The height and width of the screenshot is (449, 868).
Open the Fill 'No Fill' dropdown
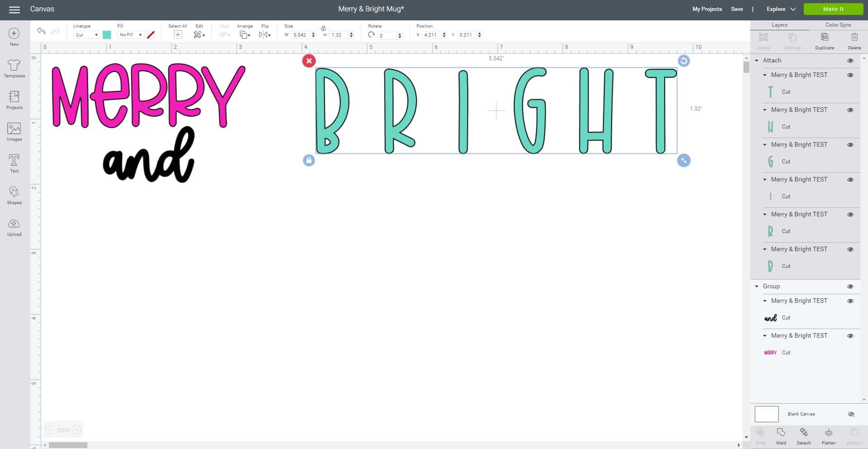[x=130, y=35]
